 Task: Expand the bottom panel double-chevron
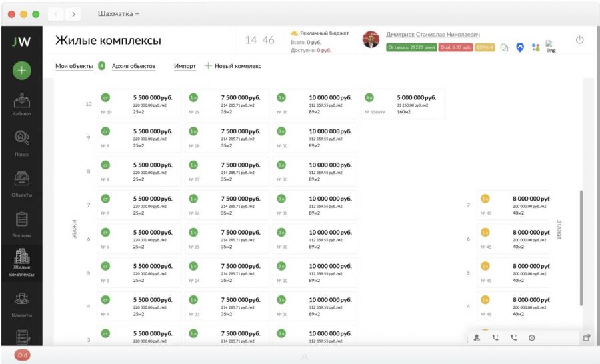[305, 357]
